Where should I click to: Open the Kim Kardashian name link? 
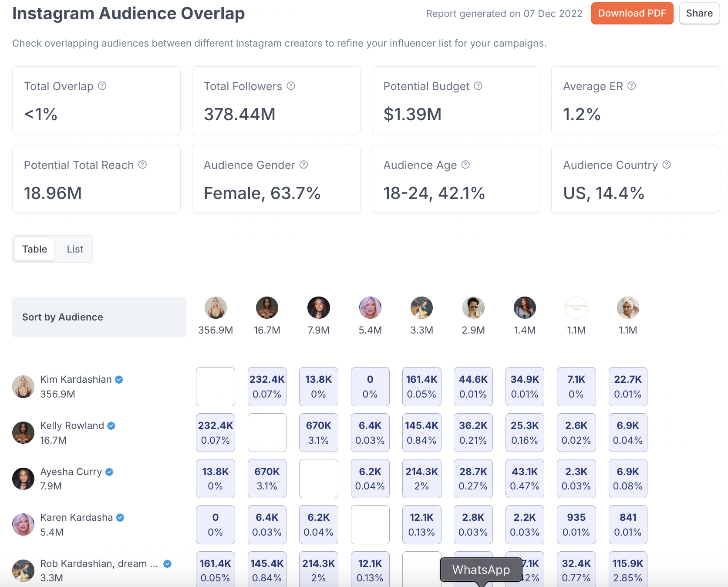click(76, 380)
